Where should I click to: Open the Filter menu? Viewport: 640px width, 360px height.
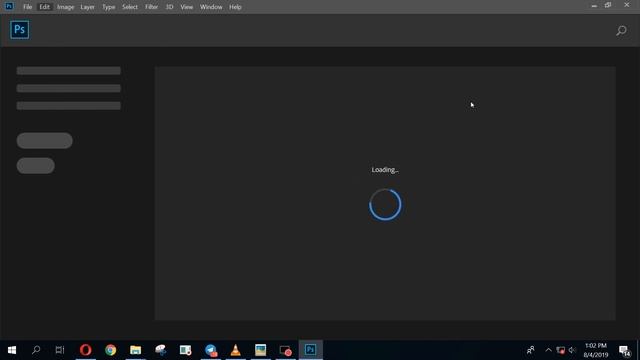tap(151, 7)
